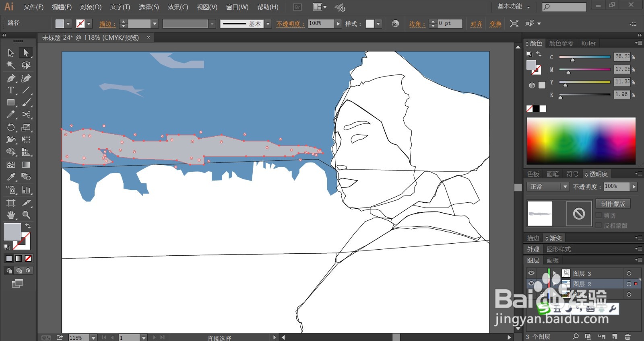Click the 对齐 link in control bar
The image size is (644, 341).
477,24
